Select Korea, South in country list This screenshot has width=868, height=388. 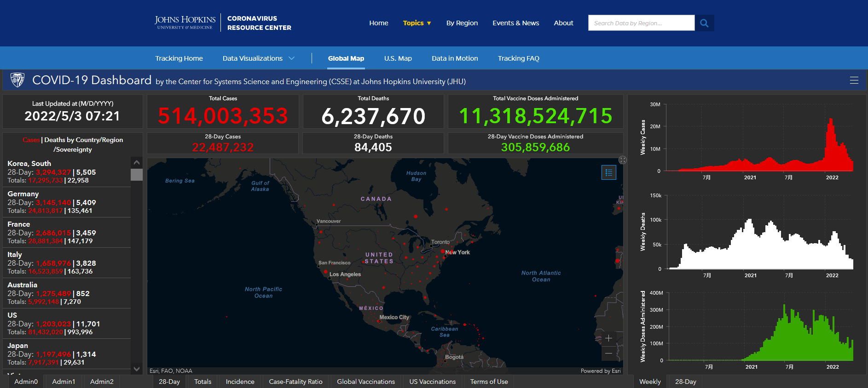pos(67,172)
